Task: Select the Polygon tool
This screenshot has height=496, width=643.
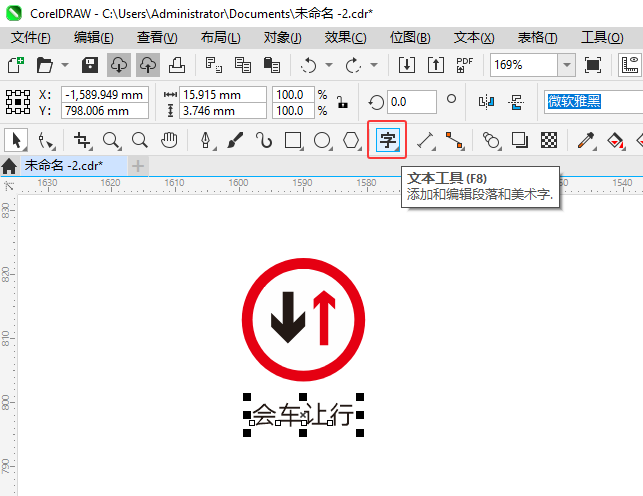Action: (351, 140)
